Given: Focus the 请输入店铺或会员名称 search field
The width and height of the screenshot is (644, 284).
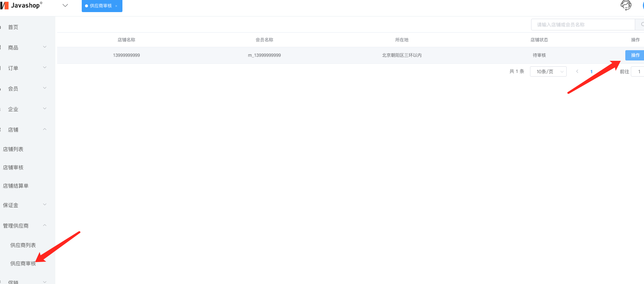Looking at the screenshot, I should pos(583,25).
